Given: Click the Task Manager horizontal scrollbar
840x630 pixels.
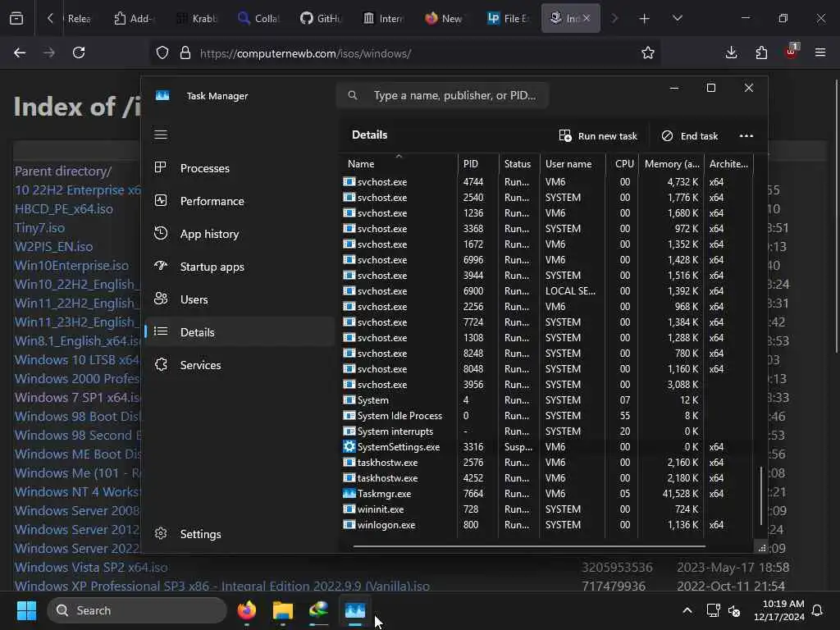Looking at the screenshot, I should click(x=529, y=546).
